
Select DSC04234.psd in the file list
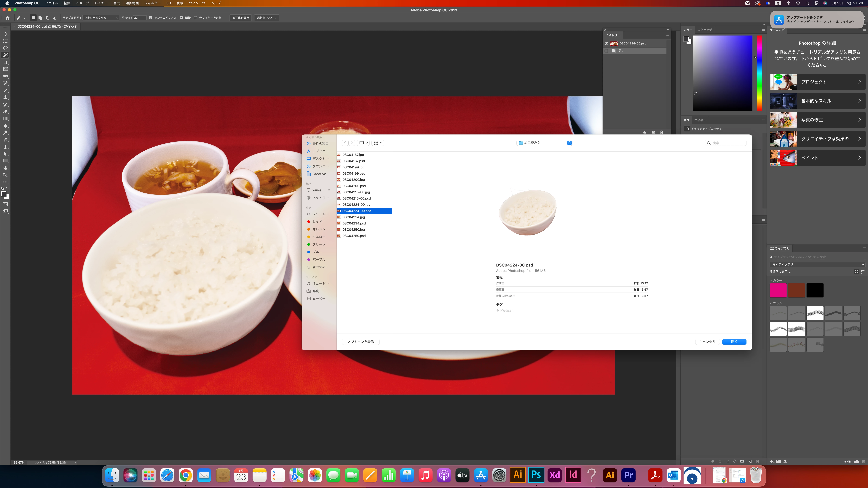point(354,223)
